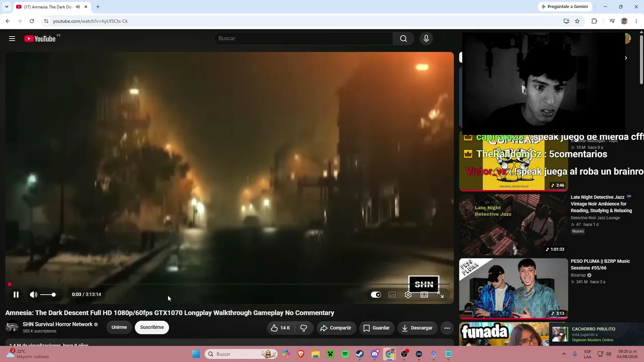Viewport: 644px width, 362px height.
Task: Click the magnifier search button
Action: pos(404,39)
